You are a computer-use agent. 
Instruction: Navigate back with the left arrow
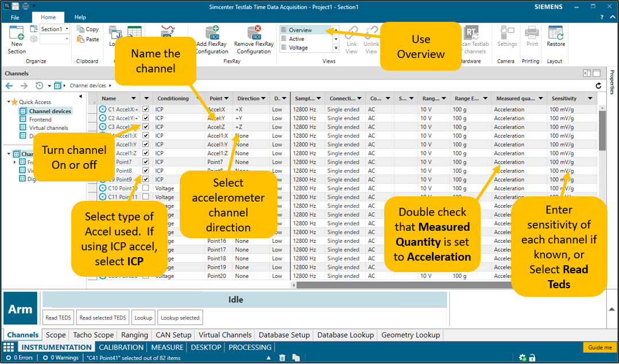click(9, 86)
